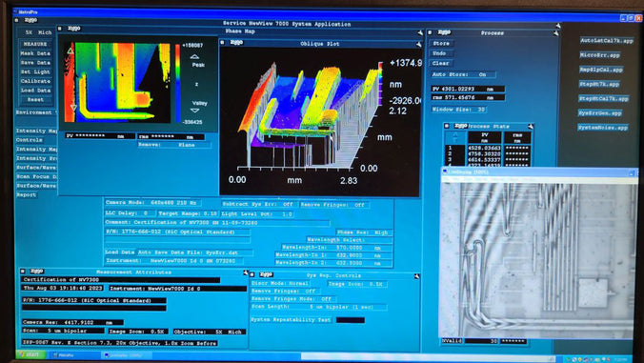
Task: Open the Environment menu button
Action: pyautogui.click(x=36, y=112)
